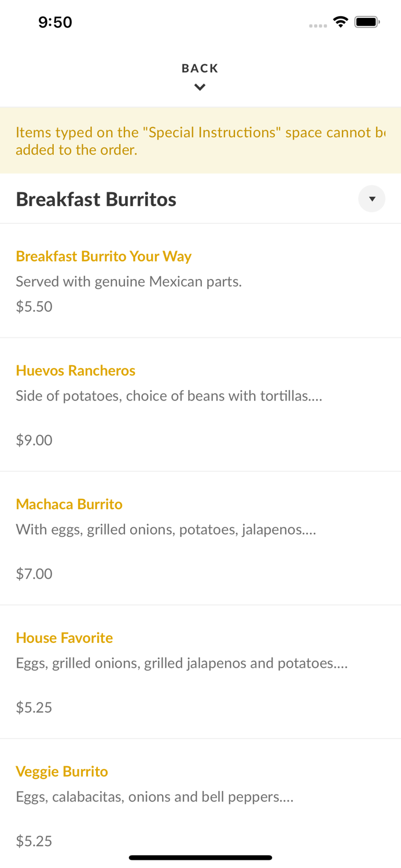Select the Huevos Rancheros menu item

pos(75,370)
